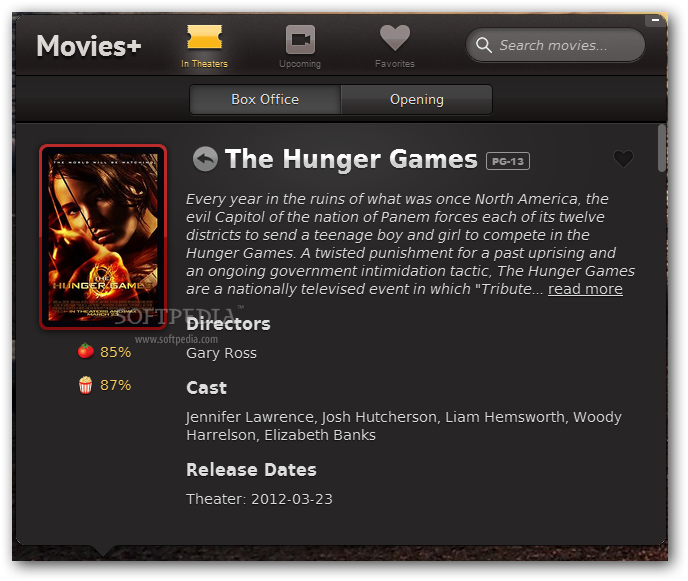This screenshot has height=581, width=688.
Task: Click the magnifying glass search icon
Action: 484,45
